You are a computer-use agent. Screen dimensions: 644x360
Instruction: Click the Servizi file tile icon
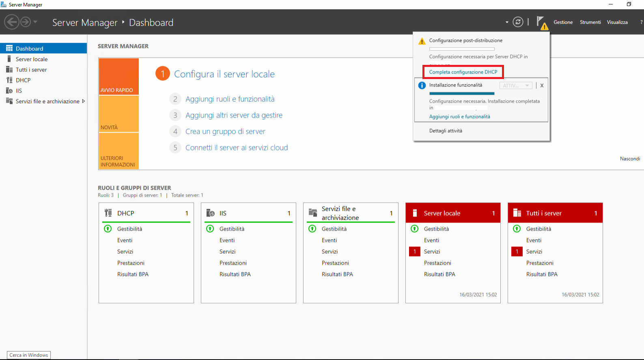coord(312,213)
